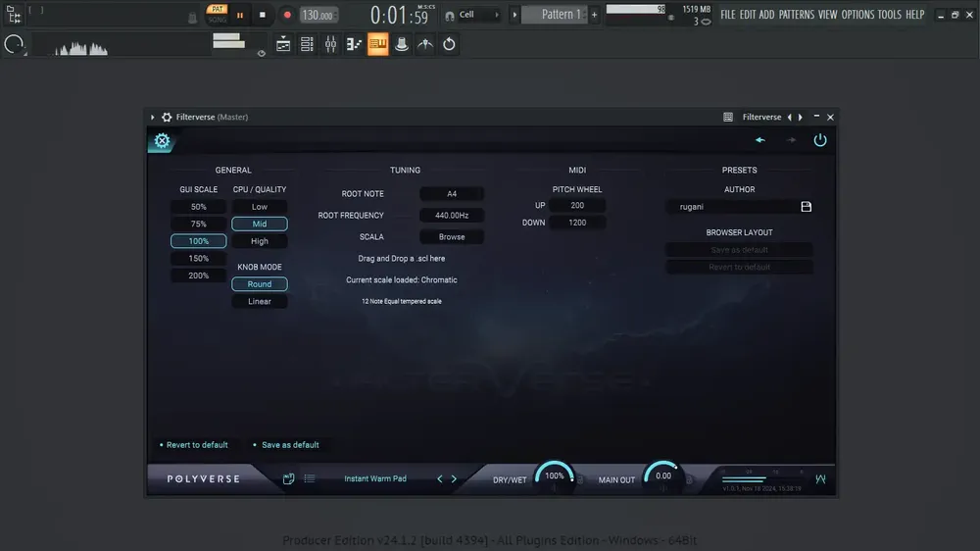Select Linear knob mode
980x551 pixels.
click(x=260, y=301)
